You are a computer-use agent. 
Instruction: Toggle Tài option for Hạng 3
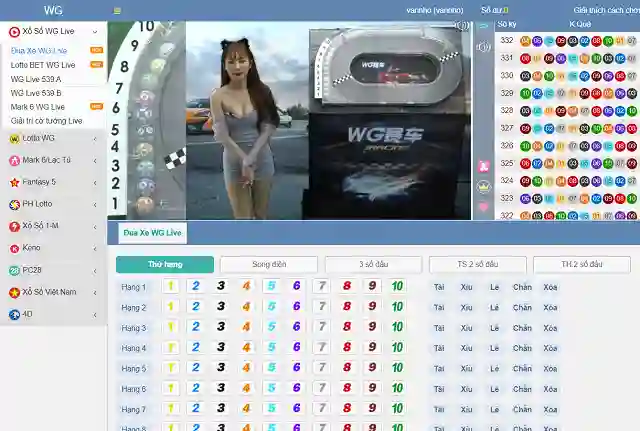pyautogui.click(x=439, y=328)
